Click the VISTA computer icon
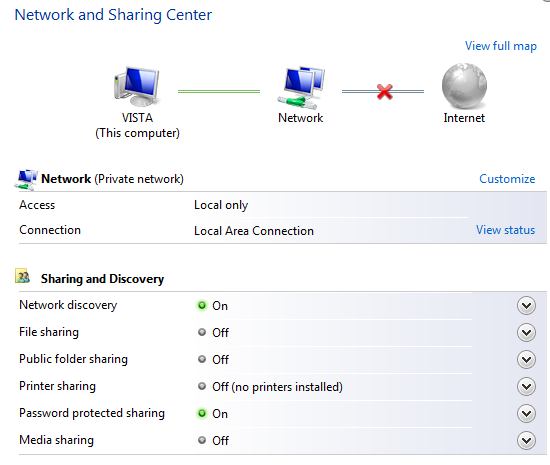550x465 pixels. pos(136,86)
